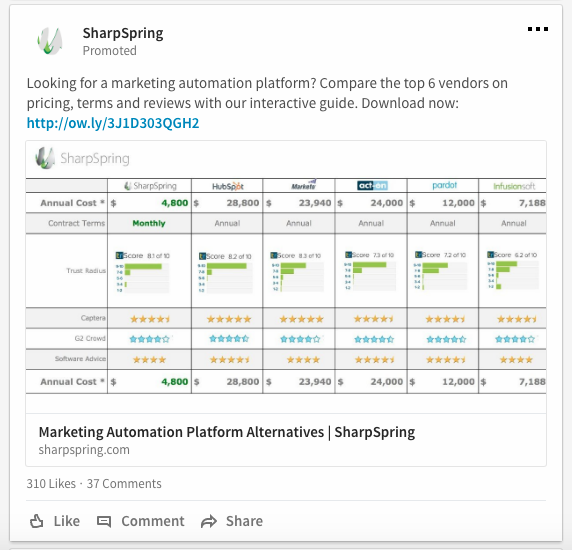Click the pardot logo in comparison table
This screenshot has width=572, height=550.
point(444,186)
